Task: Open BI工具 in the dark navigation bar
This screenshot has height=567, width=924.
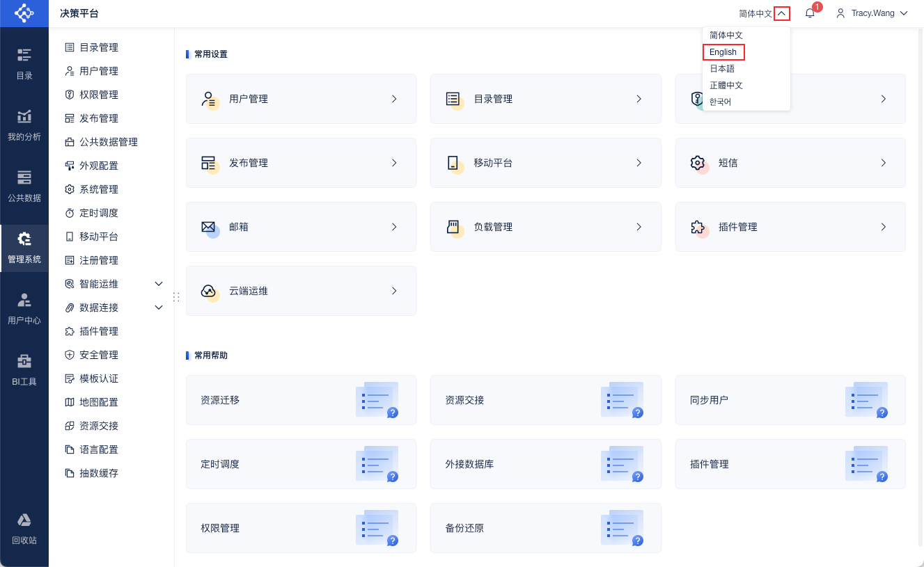Action: coord(24,370)
